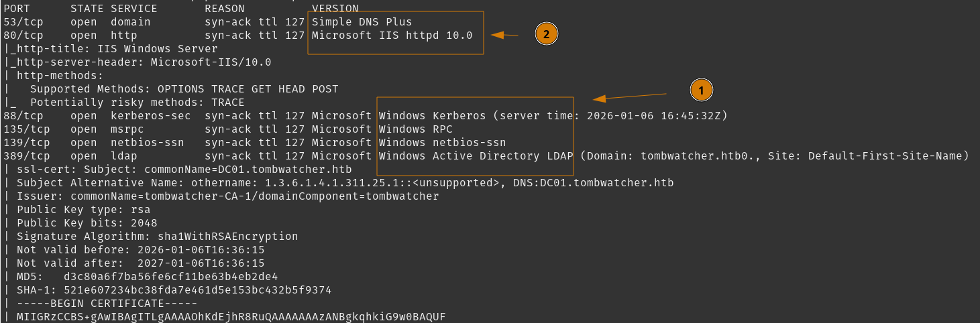Click the arrow pointing at IIS httpd version

(505, 34)
